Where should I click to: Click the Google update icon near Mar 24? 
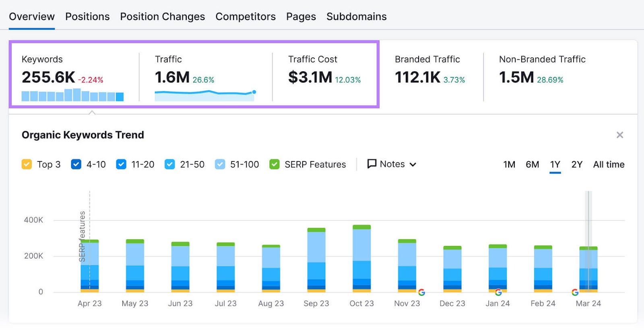coord(575,292)
